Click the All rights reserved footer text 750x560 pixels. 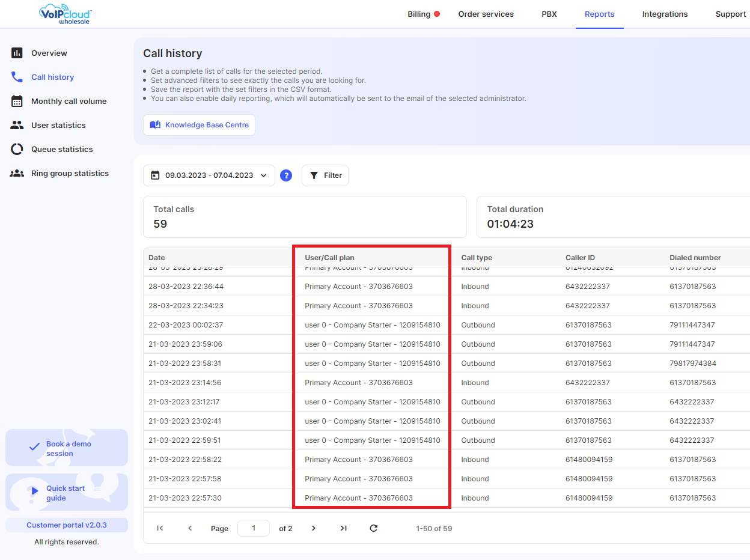pos(67,542)
